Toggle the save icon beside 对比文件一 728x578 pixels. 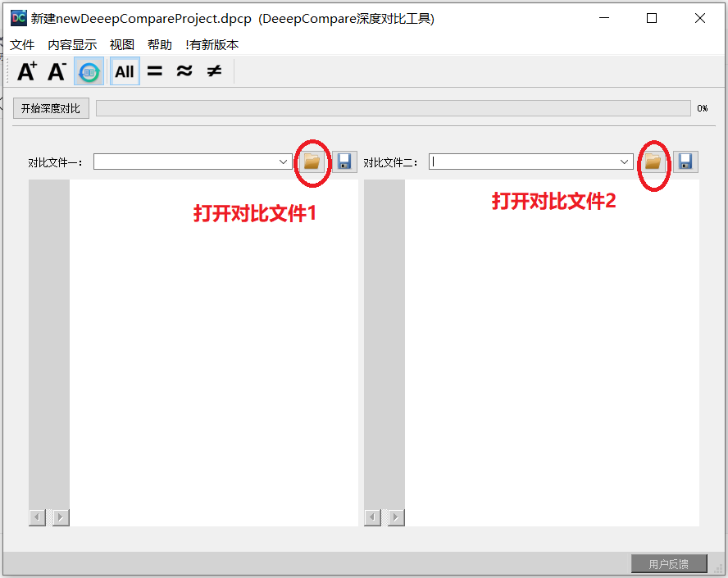tap(344, 162)
